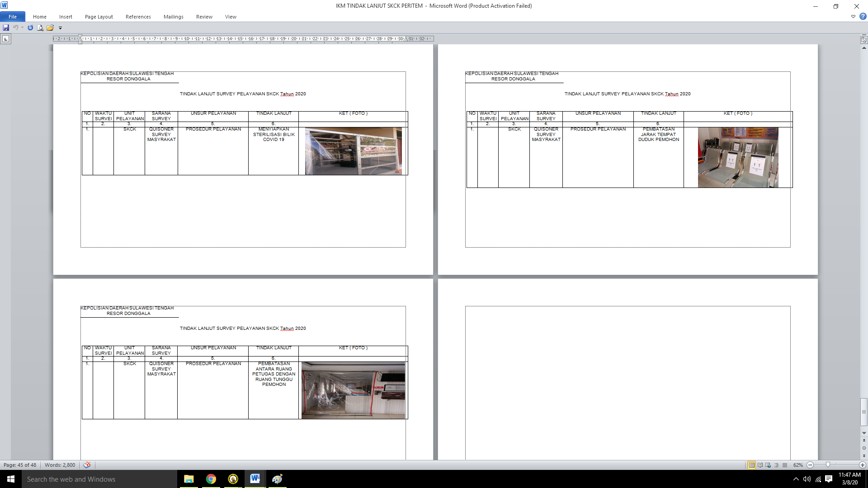
Task: Open the Undo history dropdown arrow
Action: (x=22, y=28)
